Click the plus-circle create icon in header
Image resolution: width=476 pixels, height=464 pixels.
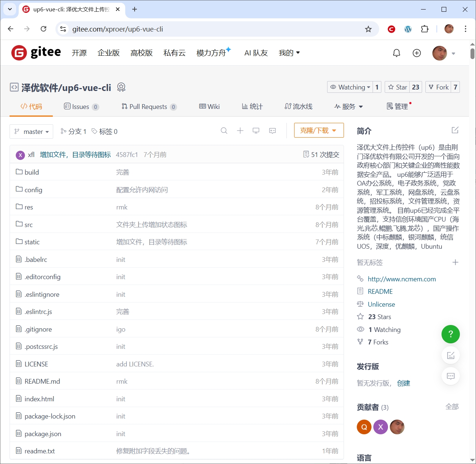click(x=417, y=53)
